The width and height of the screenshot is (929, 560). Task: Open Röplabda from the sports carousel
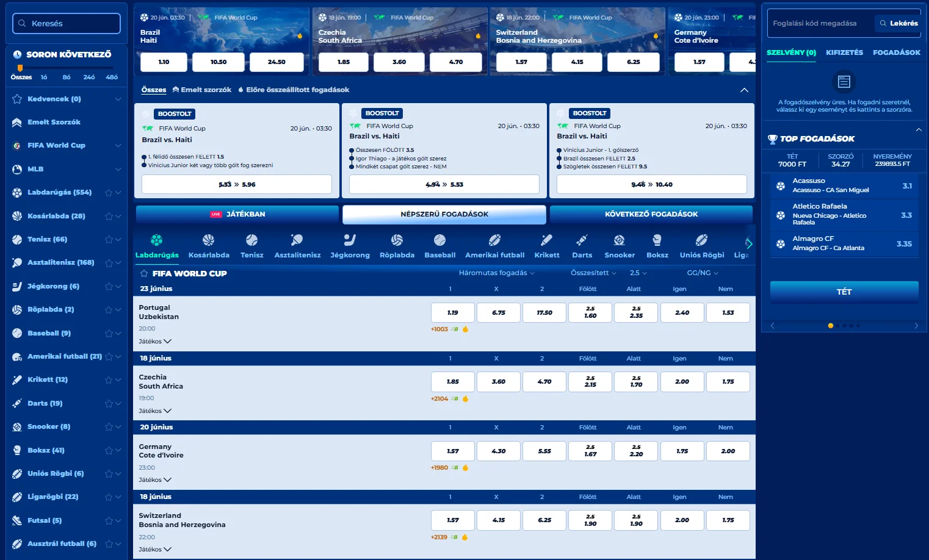397,240
